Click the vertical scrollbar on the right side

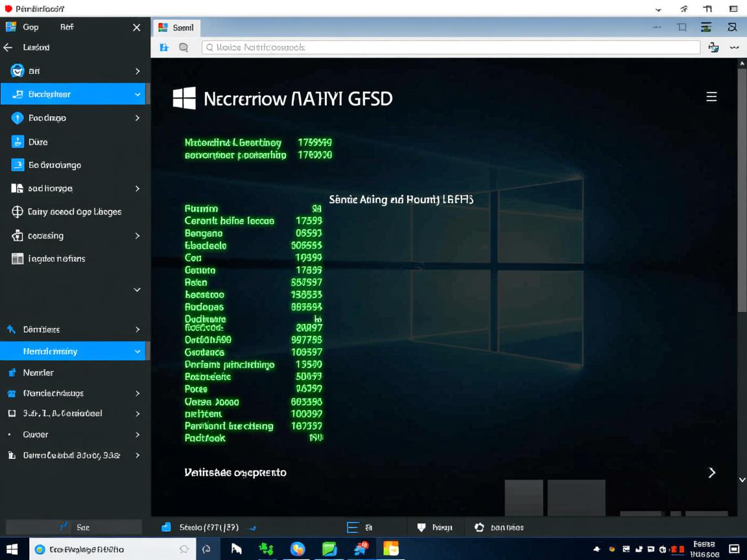(x=742, y=194)
